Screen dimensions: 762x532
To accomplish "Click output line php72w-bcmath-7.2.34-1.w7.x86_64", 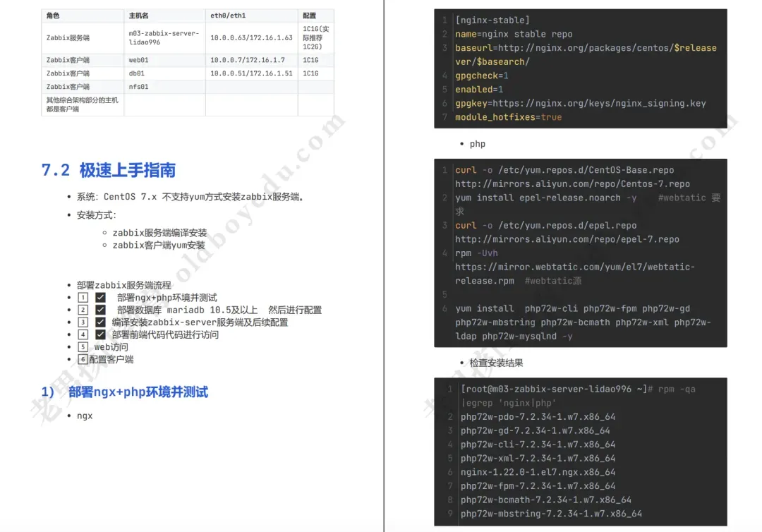I will point(545,500).
